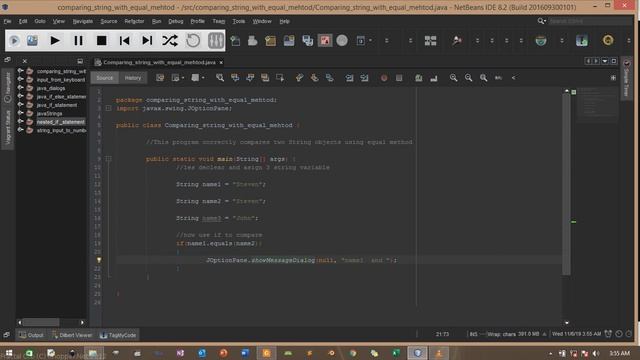The height and width of the screenshot is (360, 640).
Task: Expand the string_input_to_numb project node
Action: click(x=20, y=130)
